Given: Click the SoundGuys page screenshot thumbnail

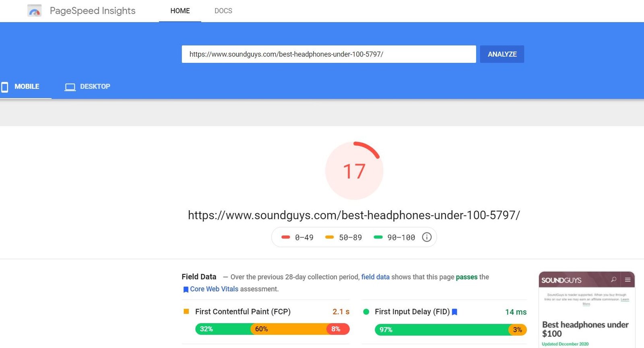Looking at the screenshot, I should pos(587,309).
